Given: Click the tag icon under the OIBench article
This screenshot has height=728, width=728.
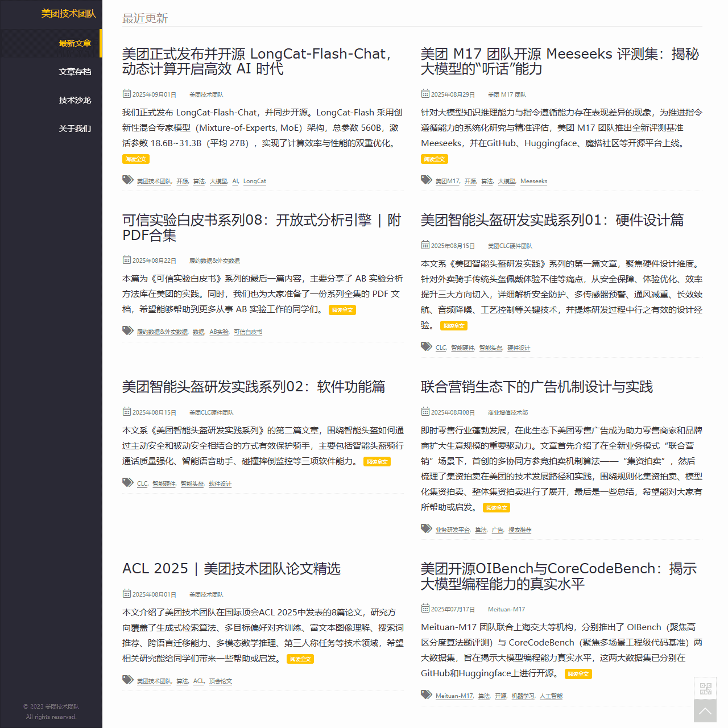Looking at the screenshot, I should (425, 694).
